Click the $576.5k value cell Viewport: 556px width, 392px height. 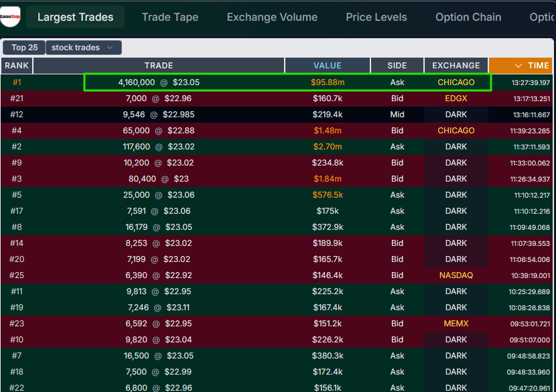tap(328, 195)
